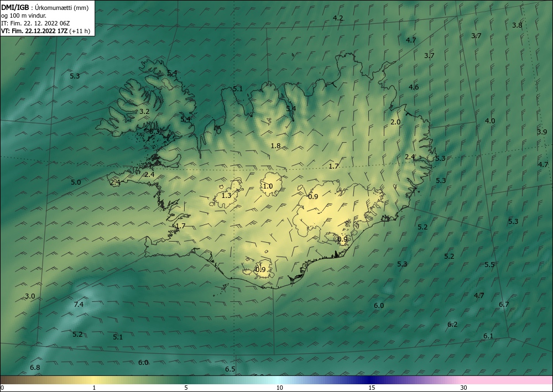The height and width of the screenshot is (392, 553).
Task: Click the '4.6' value label
Action: pos(414,87)
